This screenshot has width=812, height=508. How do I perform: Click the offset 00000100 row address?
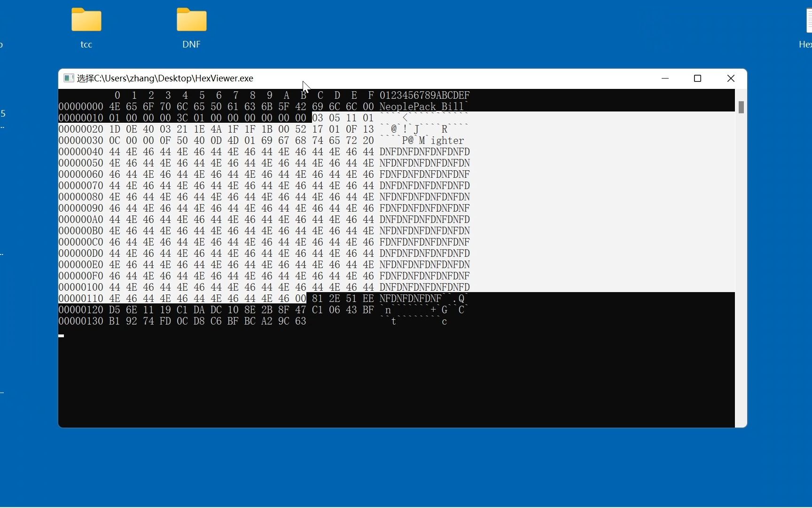coord(81,287)
